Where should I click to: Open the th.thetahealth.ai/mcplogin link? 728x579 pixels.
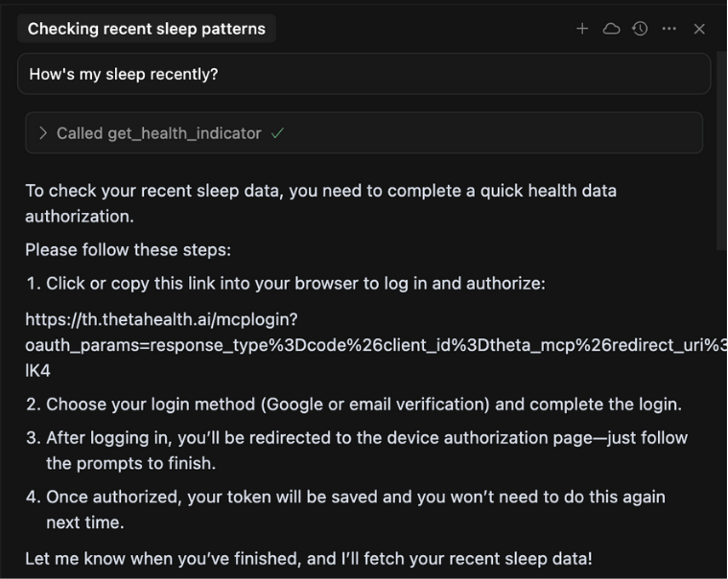pyautogui.click(x=161, y=319)
